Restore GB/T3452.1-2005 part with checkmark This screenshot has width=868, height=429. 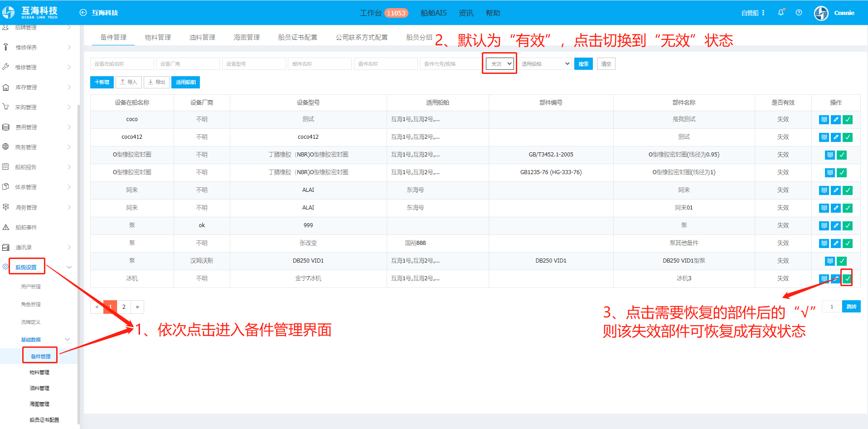(x=842, y=155)
